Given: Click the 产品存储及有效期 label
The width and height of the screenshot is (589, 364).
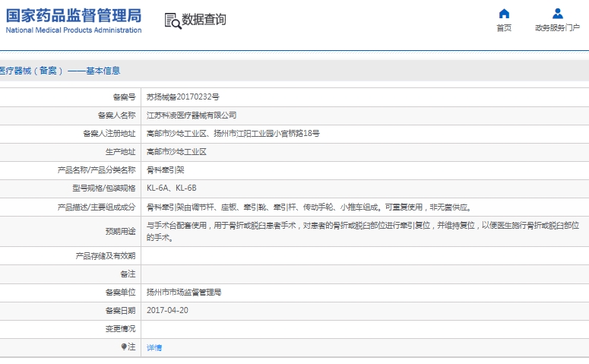Looking at the screenshot, I should pyautogui.click(x=106, y=256).
